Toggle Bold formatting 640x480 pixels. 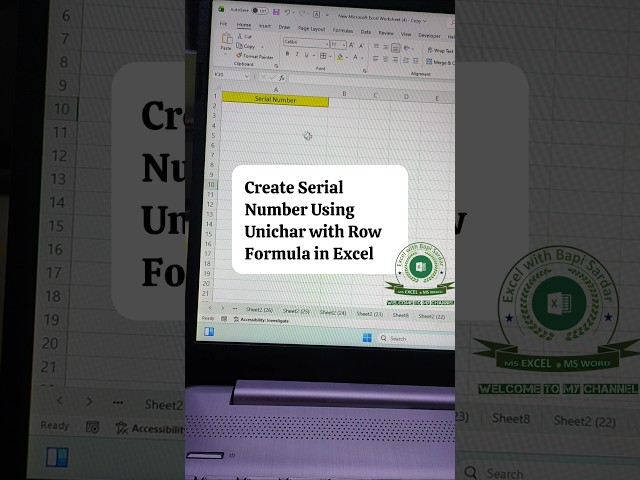tap(287, 54)
